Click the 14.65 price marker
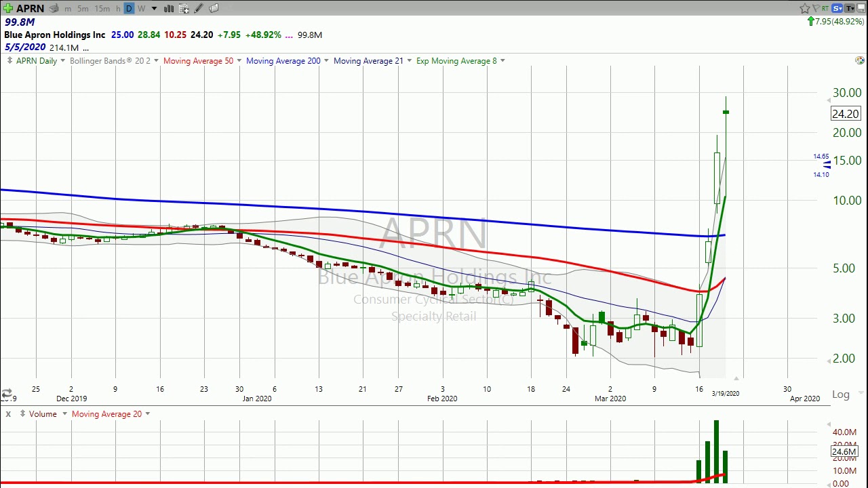868x488 pixels. pyautogui.click(x=821, y=157)
